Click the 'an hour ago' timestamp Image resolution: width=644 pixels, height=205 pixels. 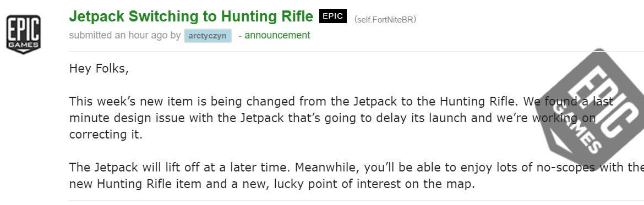(x=141, y=35)
